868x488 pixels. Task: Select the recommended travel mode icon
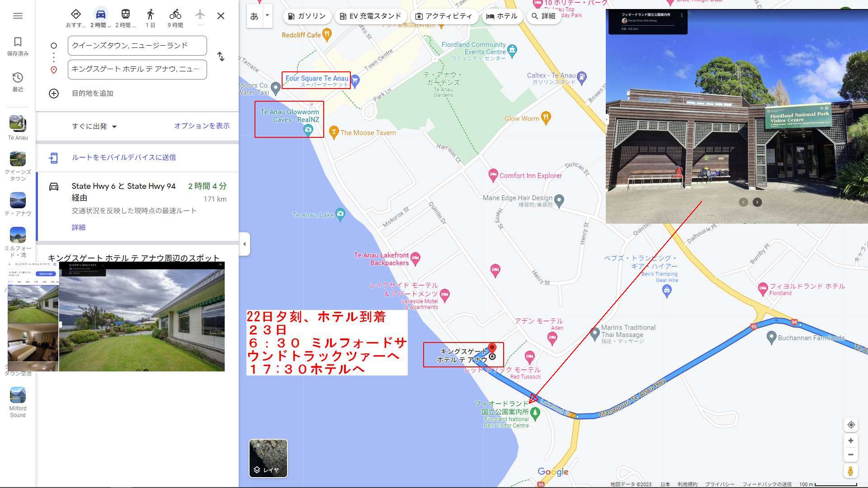tap(75, 18)
